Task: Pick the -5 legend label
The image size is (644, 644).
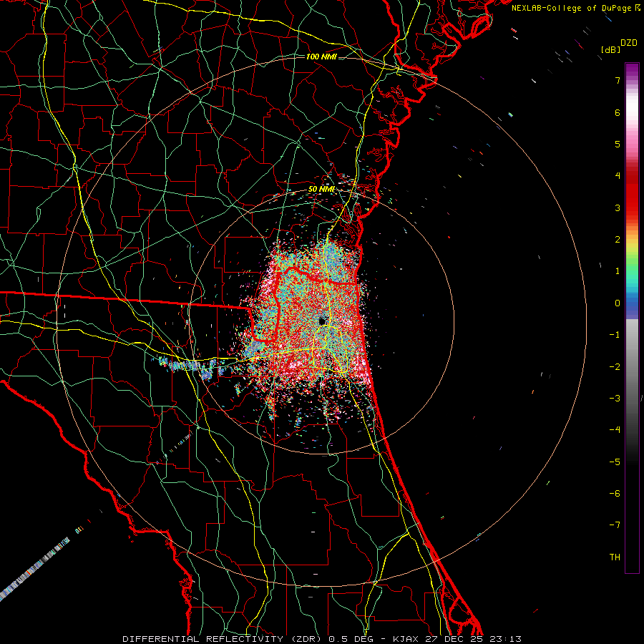Action: tap(615, 462)
